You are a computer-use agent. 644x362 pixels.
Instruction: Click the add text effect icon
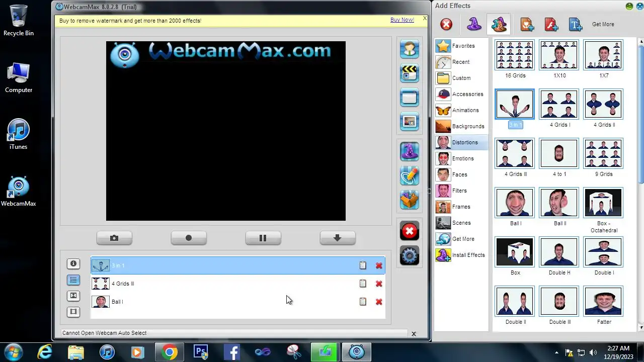pyautogui.click(x=575, y=24)
